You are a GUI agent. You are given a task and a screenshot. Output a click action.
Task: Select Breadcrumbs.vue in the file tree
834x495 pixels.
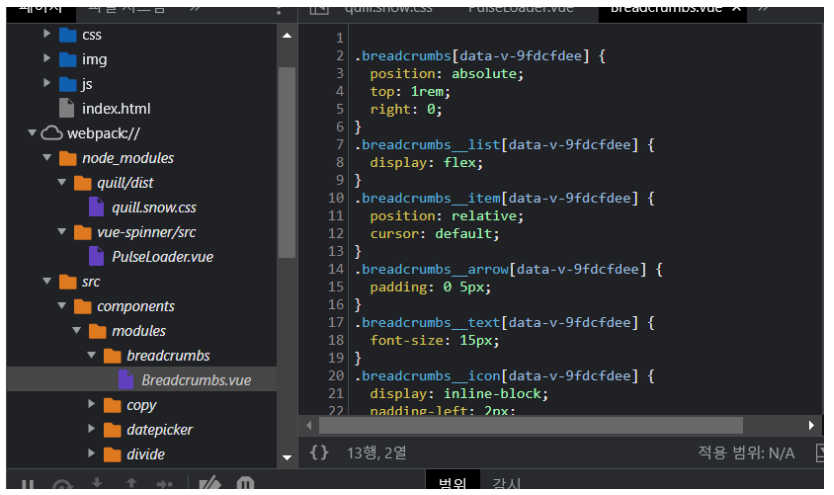tap(196, 381)
